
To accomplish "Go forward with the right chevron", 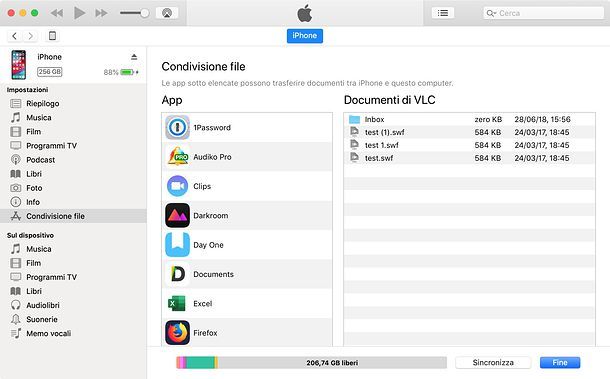I will point(30,36).
